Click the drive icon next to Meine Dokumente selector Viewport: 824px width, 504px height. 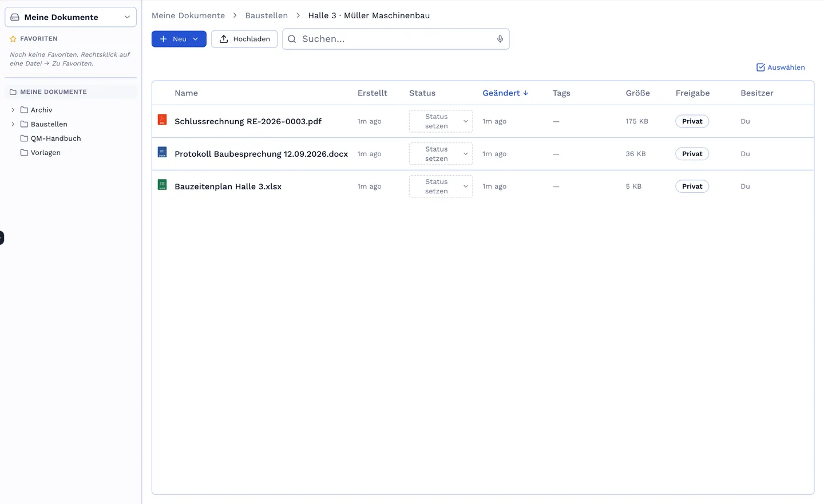(15, 17)
